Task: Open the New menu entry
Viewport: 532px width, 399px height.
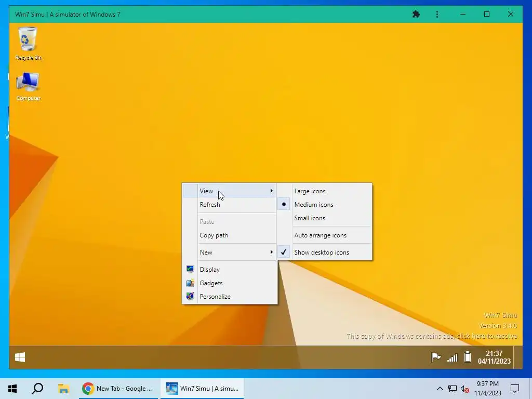Action: 230,252
